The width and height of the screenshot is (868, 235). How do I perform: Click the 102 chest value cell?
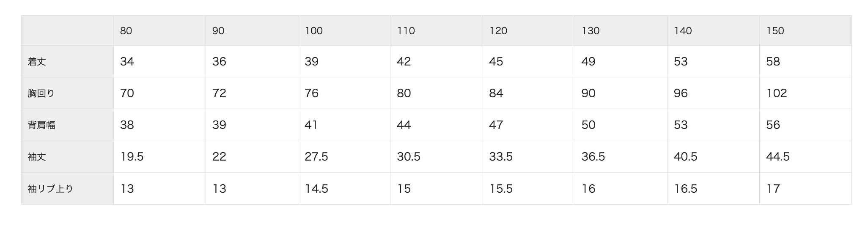click(x=777, y=93)
